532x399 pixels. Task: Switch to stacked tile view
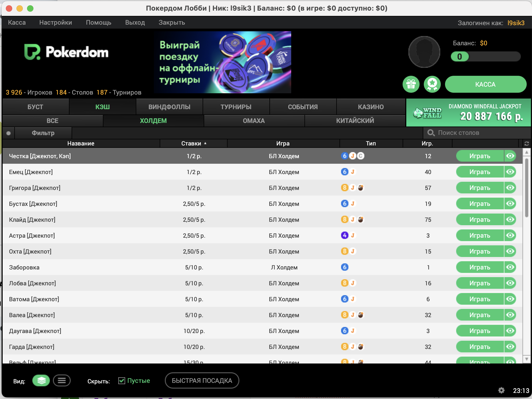point(41,380)
